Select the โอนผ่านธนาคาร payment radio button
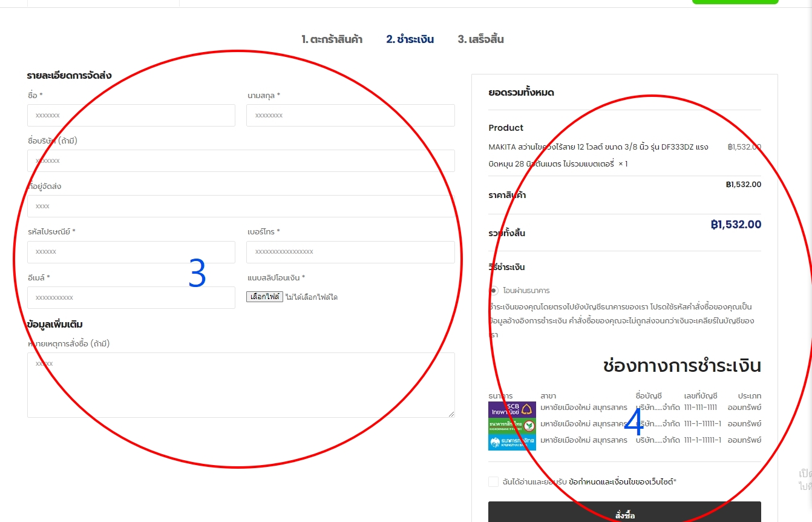 coord(494,291)
